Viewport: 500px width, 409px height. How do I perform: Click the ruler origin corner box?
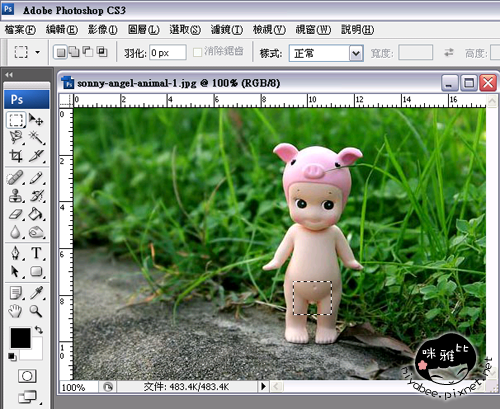(x=66, y=101)
